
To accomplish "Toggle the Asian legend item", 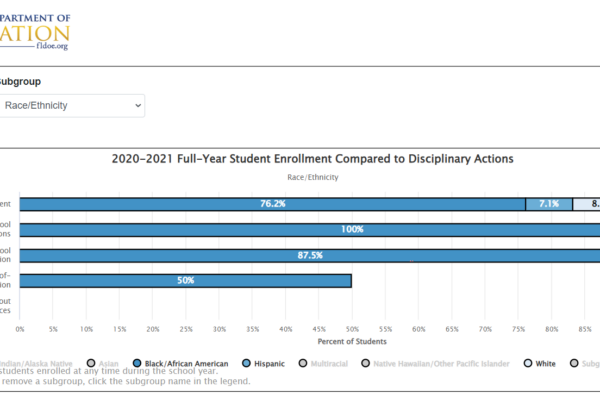I will 103,363.
